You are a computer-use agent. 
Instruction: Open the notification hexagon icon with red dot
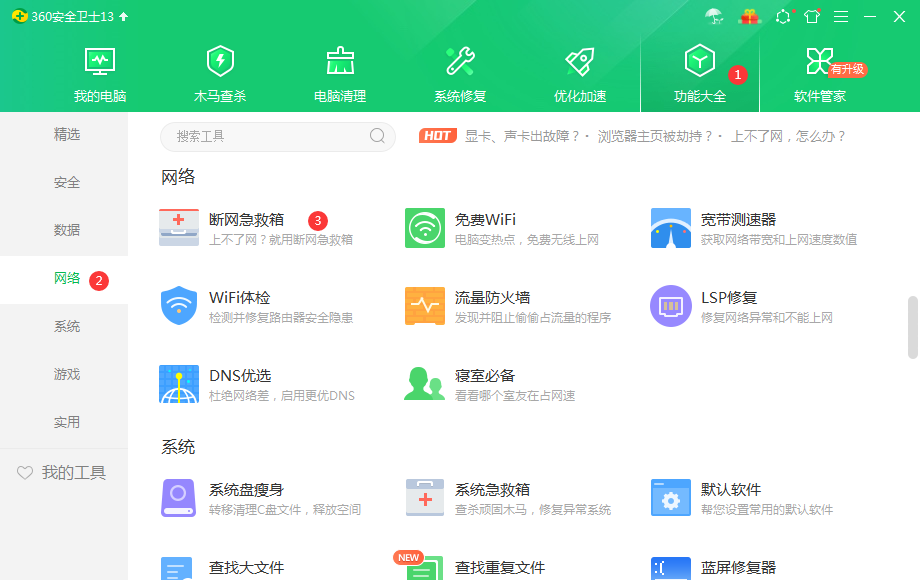coord(783,16)
